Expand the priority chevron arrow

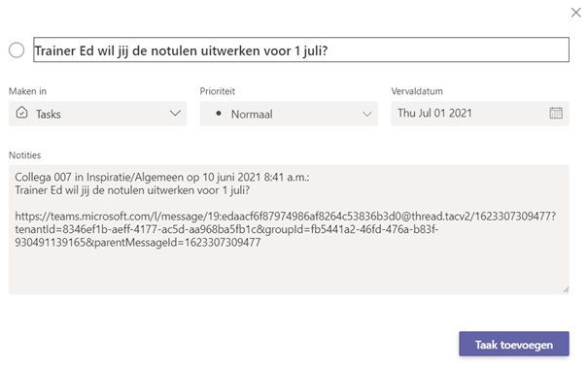[367, 114]
